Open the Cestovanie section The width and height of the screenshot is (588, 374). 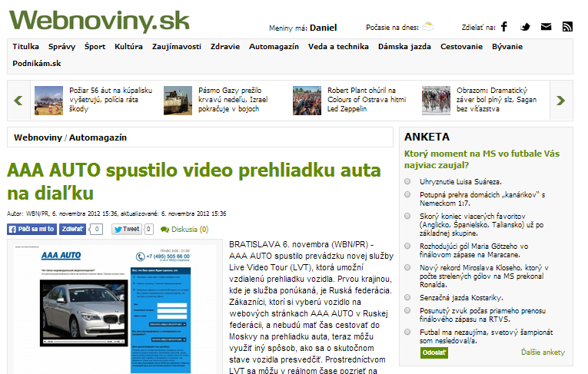click(462, 47)
